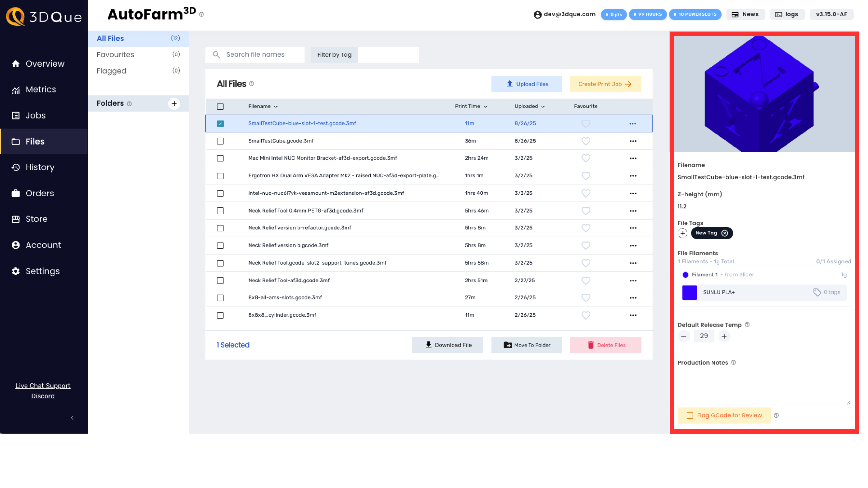Click the Upload Files button
The width and height of the screenshot is (868, 488).
click(x=526, y=84)
